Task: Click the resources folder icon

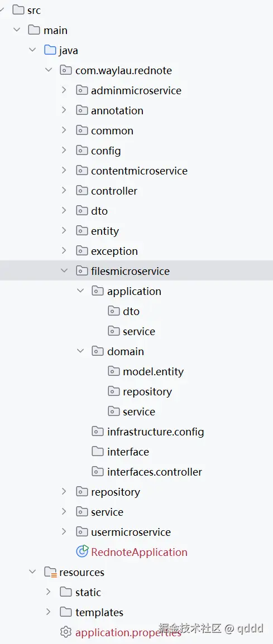Action: click(x=50, y=572)
